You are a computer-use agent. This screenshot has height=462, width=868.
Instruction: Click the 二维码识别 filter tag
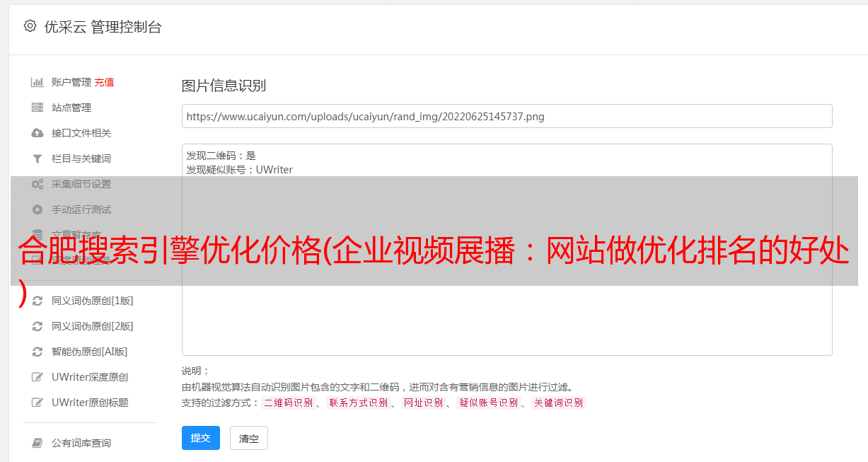tap(288, 403)
